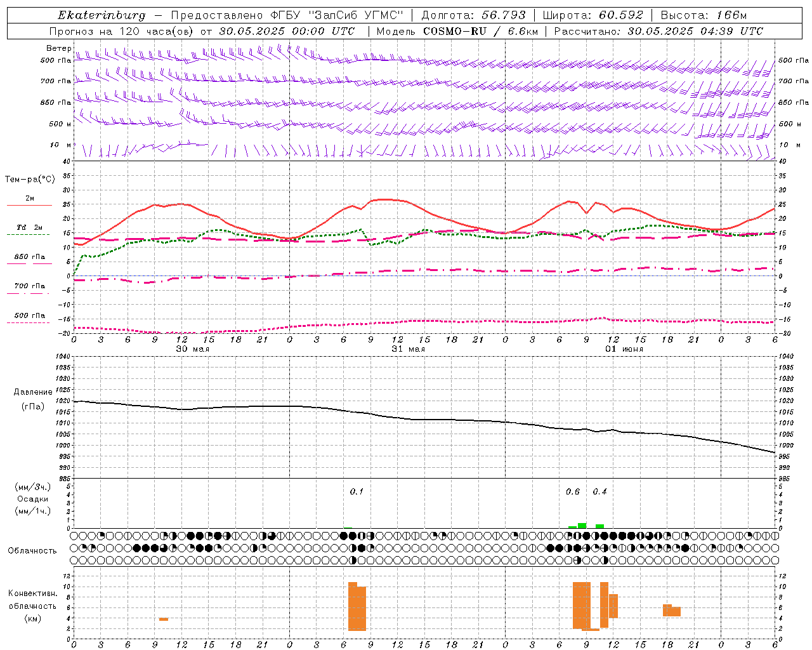This screenshot has width=812, height=650.
Task: Click the 0.6 precipitation value
Action: point(573,491)
